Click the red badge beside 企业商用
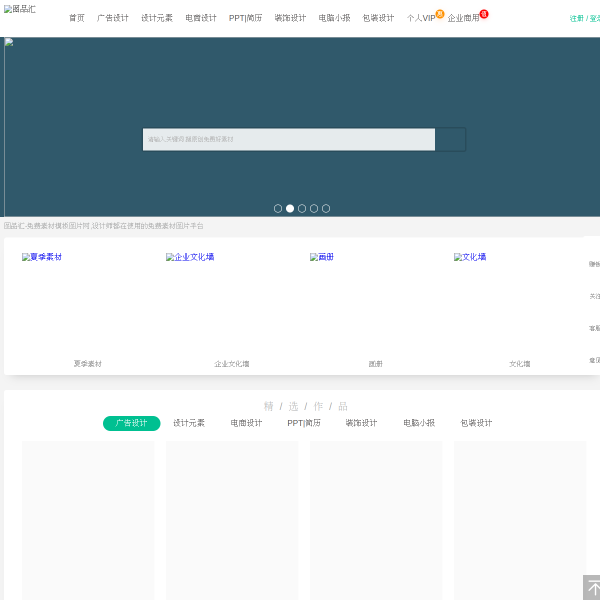 pos(484,14)
